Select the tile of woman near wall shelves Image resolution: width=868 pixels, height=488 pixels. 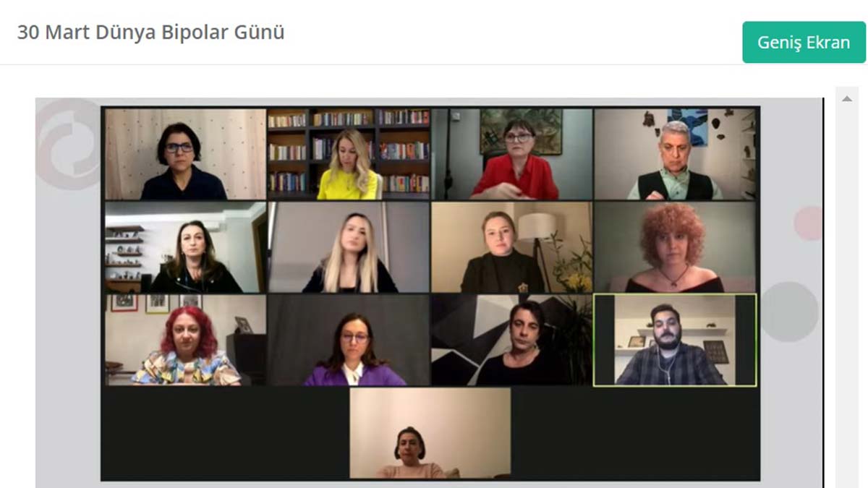pos(185,247)
